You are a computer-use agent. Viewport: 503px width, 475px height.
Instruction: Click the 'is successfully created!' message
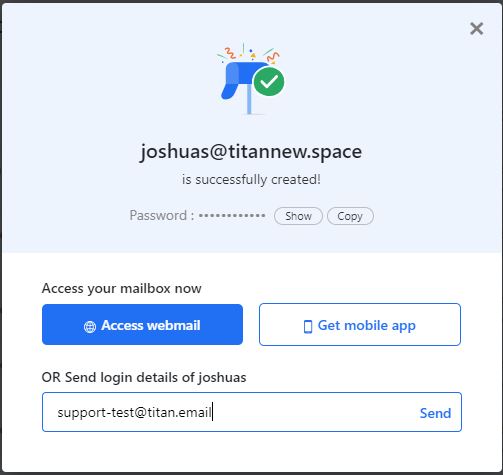click(x=251, y=179)
